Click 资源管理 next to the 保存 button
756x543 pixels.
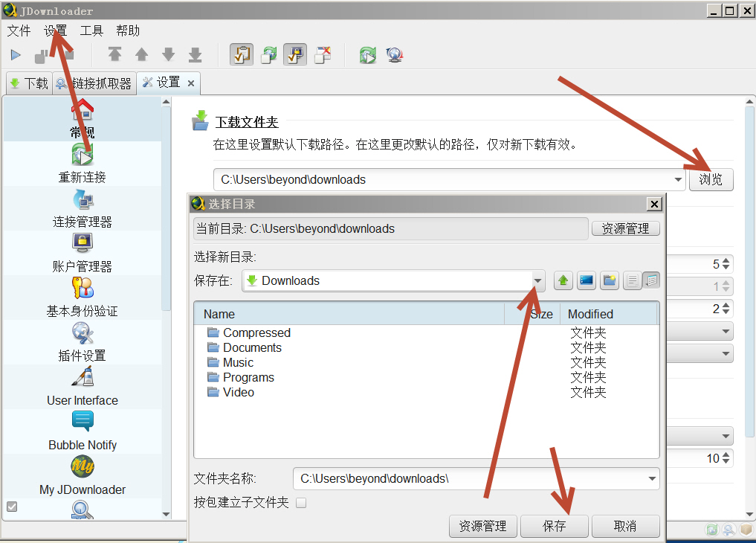click(482, 526)
